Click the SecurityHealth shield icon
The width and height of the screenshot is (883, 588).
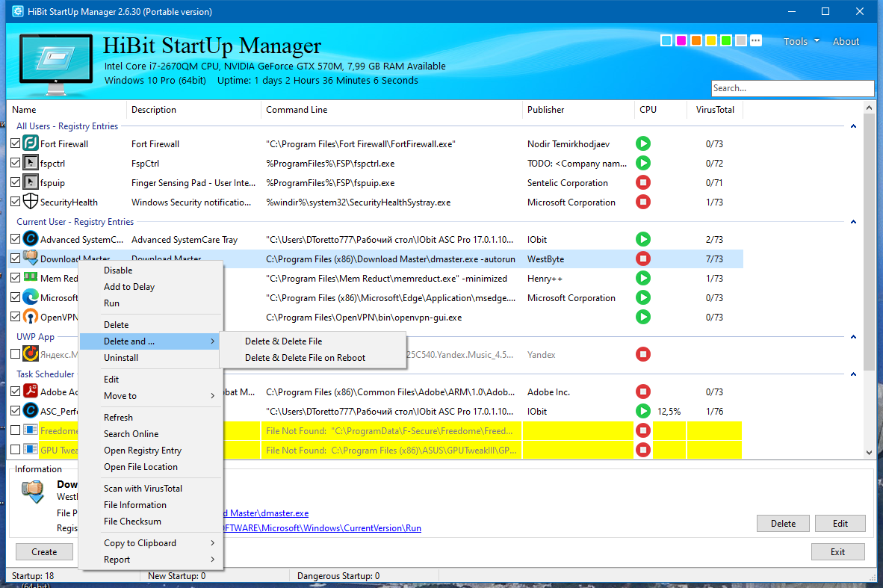(31, 202)
